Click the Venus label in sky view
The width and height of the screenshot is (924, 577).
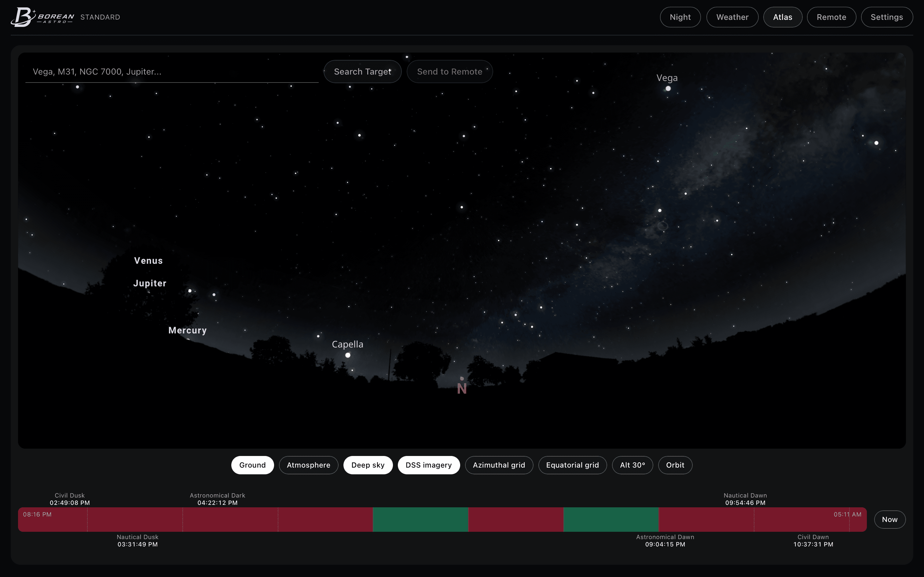(148, 261)
